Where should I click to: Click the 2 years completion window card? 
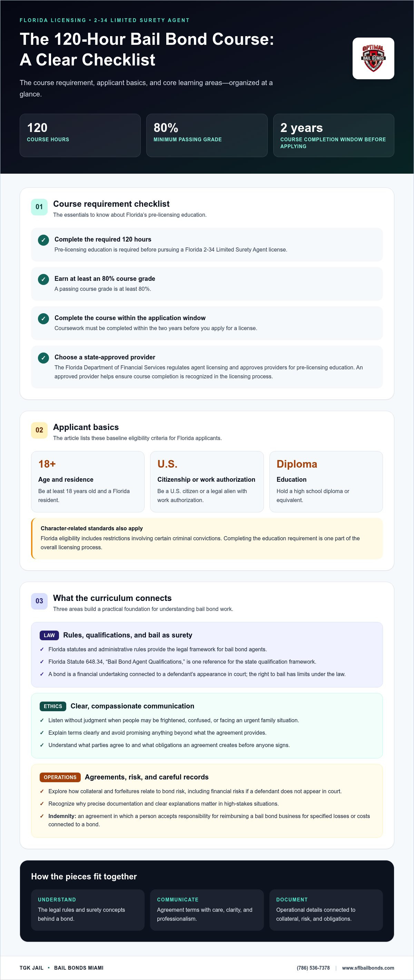[x=334, y=135]
